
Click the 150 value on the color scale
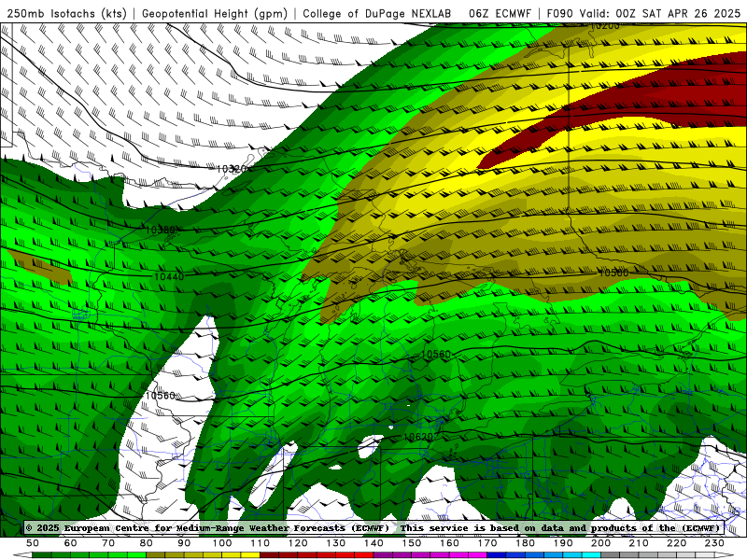(411, 543)
